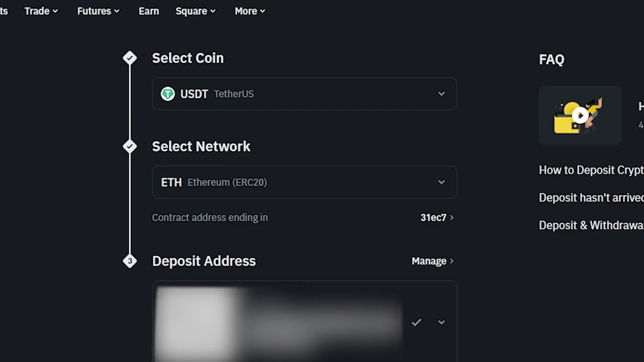Open the More menu
Image resolution: width=644 pixels, height=362 pixels.
[x=250, y=11]
